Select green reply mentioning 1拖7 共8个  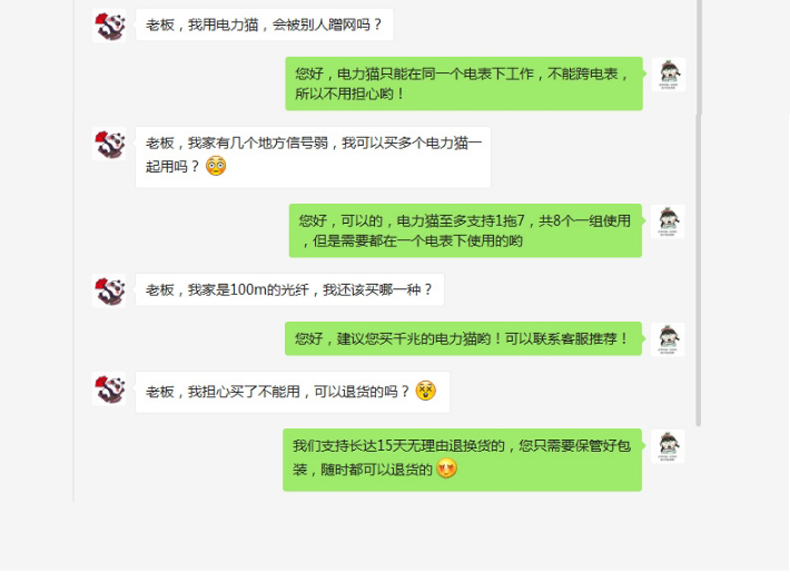tap(466, 230)
